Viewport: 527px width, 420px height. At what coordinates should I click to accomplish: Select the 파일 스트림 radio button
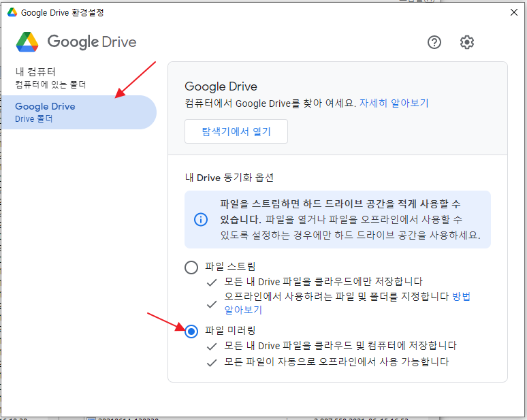tap(191, 267)
